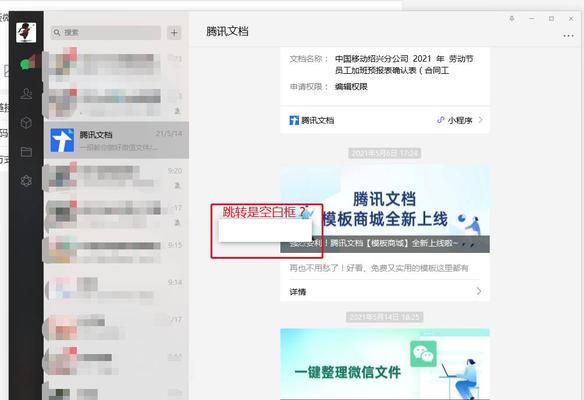Click the magnifier icon in search box
This screenshot has width=584, height=400.
click(x=57, y=33)
